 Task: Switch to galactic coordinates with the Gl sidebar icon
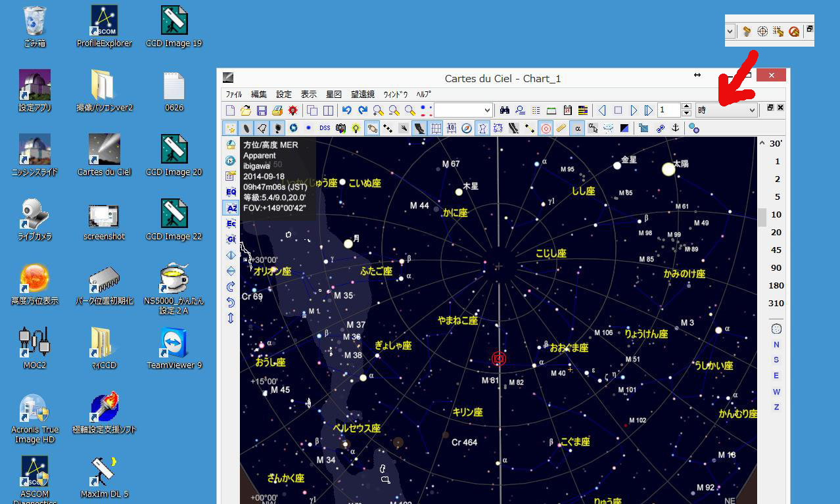(x=231, y=239)
